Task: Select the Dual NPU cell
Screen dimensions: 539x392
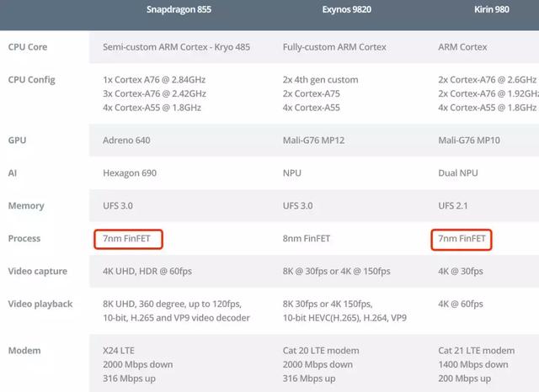Action: tap(458, 172)
